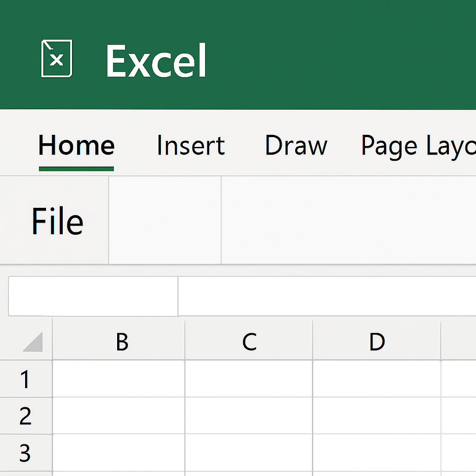Click the Excel title text
Viewport: 476px width, 476px height.
(x=156, y=60)
